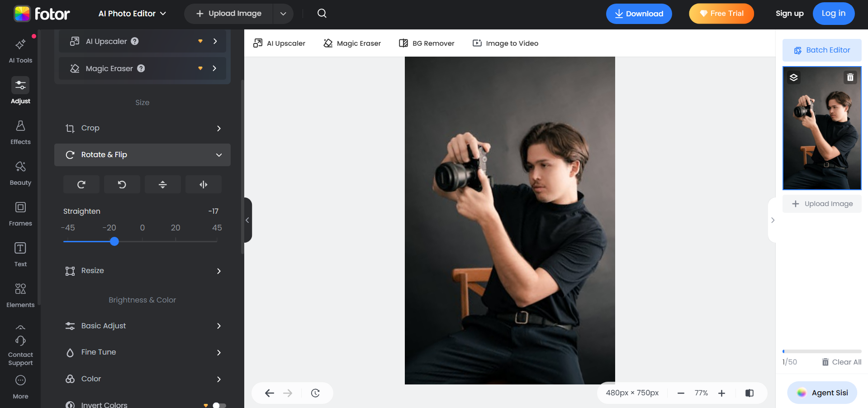Open the Magic Eraser top toolbar tool
The image size is (868, 408).
click(352, 43)
